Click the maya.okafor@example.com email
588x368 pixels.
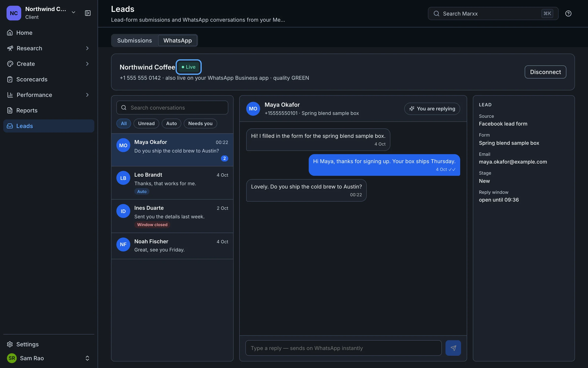point(513,162)
